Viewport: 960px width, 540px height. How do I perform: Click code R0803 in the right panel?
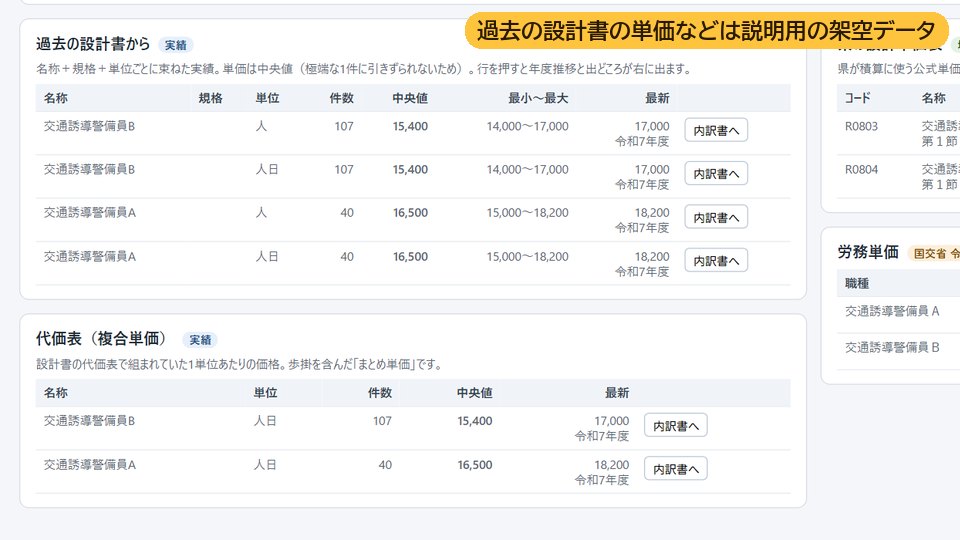point(861,126)
